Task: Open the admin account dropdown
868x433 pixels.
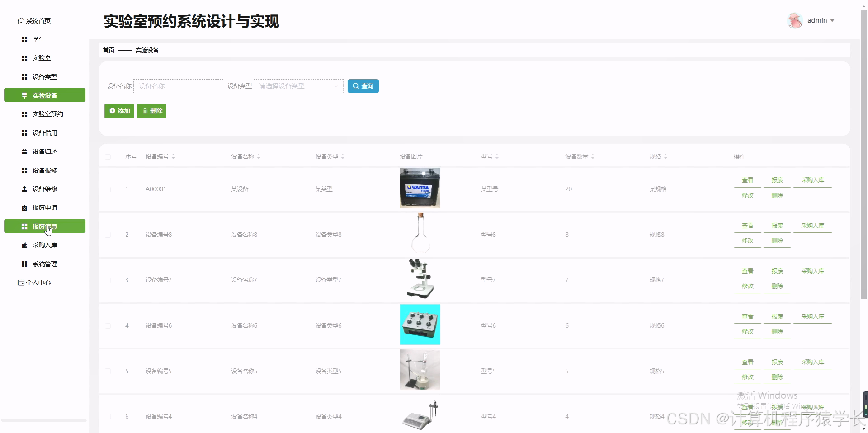Action: click(821, 20)
